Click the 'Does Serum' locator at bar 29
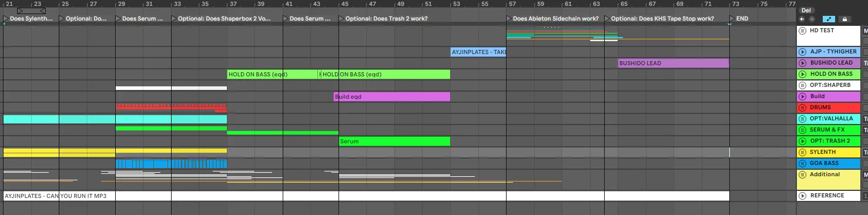Image resolution: width=868 pixels, height=215 pixels. 118,19
